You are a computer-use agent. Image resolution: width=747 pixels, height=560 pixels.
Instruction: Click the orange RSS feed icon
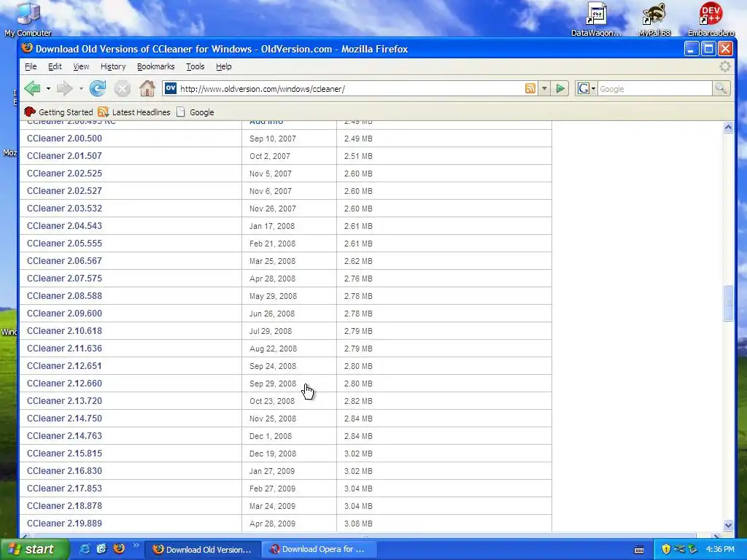(x=530, y=88)
